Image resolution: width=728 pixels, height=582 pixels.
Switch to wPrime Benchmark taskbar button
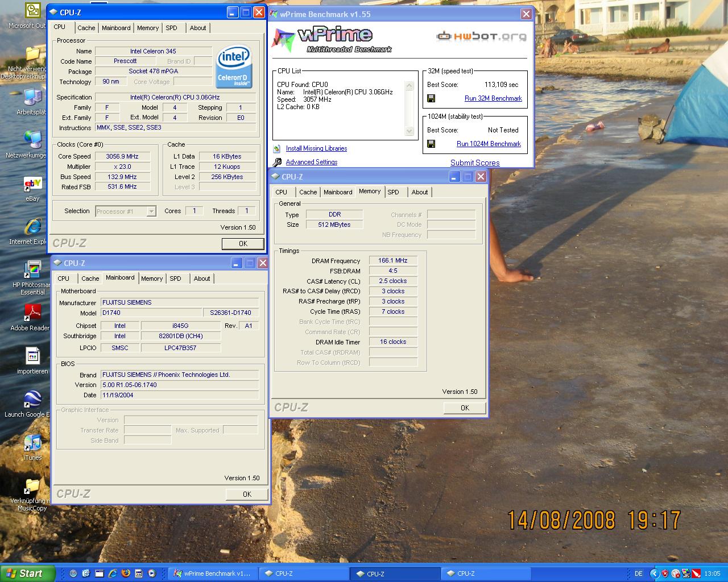point(213,573)
